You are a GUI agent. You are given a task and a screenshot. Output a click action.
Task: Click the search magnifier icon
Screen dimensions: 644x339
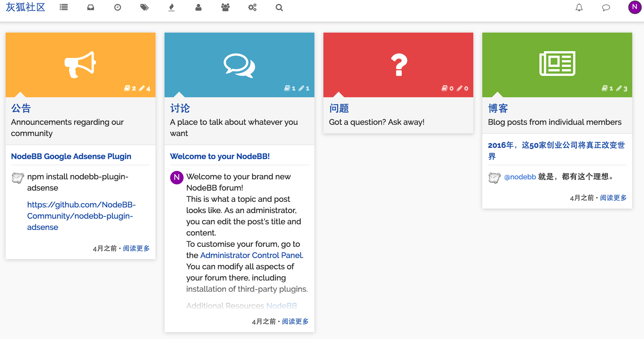tap(279, 8)
